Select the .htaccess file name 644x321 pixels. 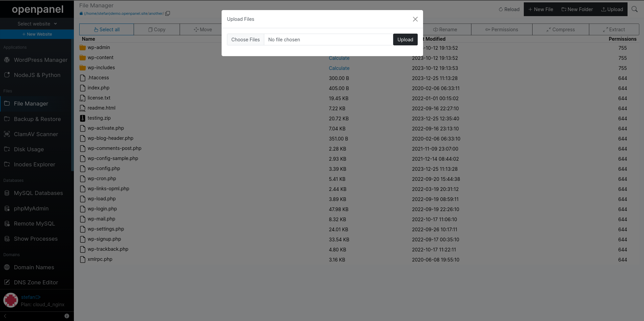[98, 78]
